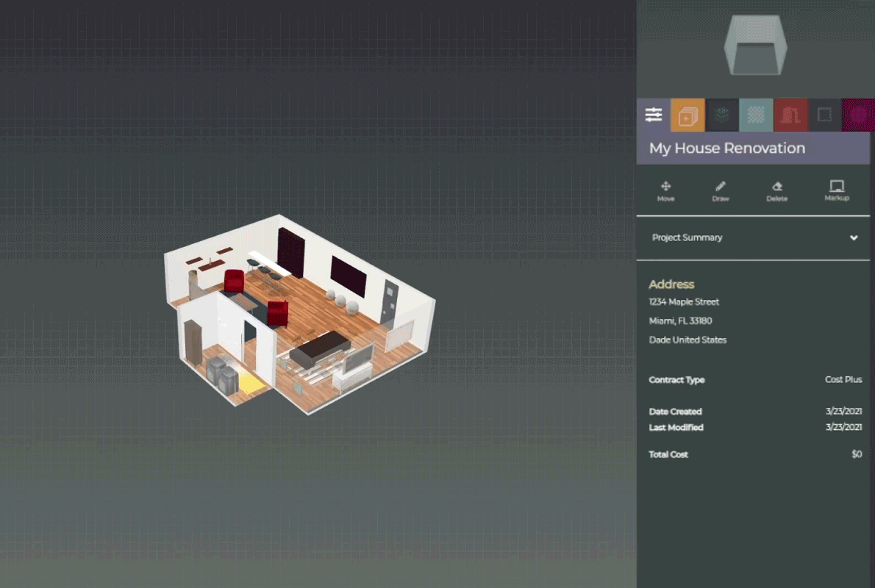Click the orange add-layers icon
The height and width of the screenshot is (588, 875).
coord(687,115)
